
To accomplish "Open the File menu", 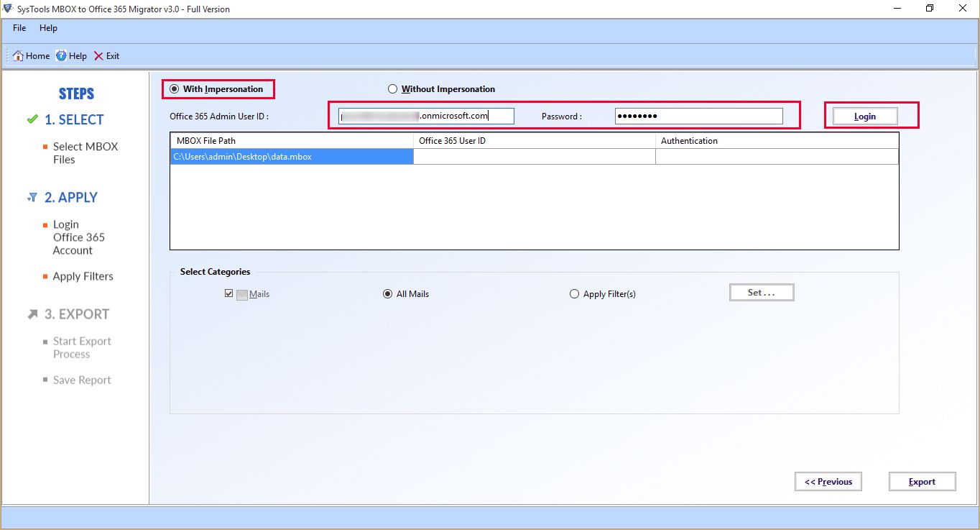I will click(x=19, y=28).
